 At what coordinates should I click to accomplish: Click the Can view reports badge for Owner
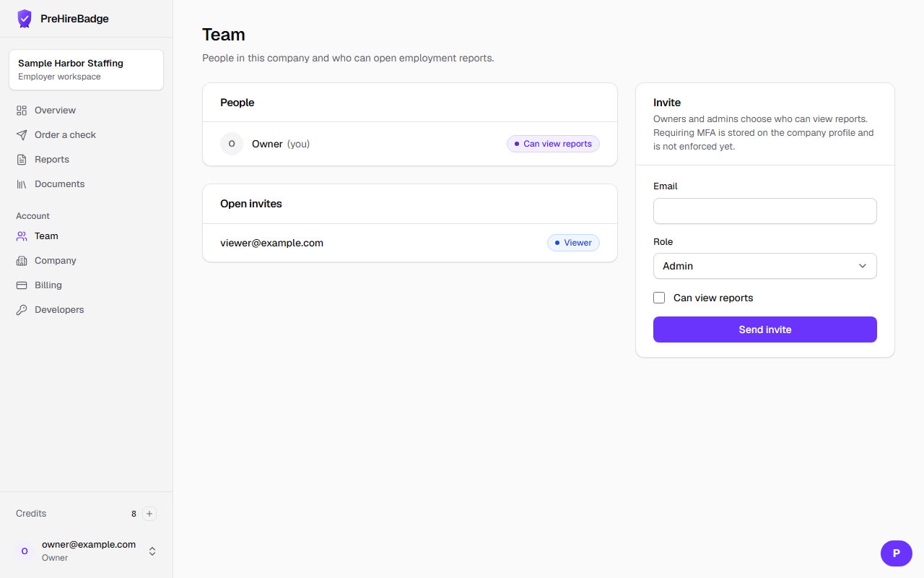tap(553, 144)
